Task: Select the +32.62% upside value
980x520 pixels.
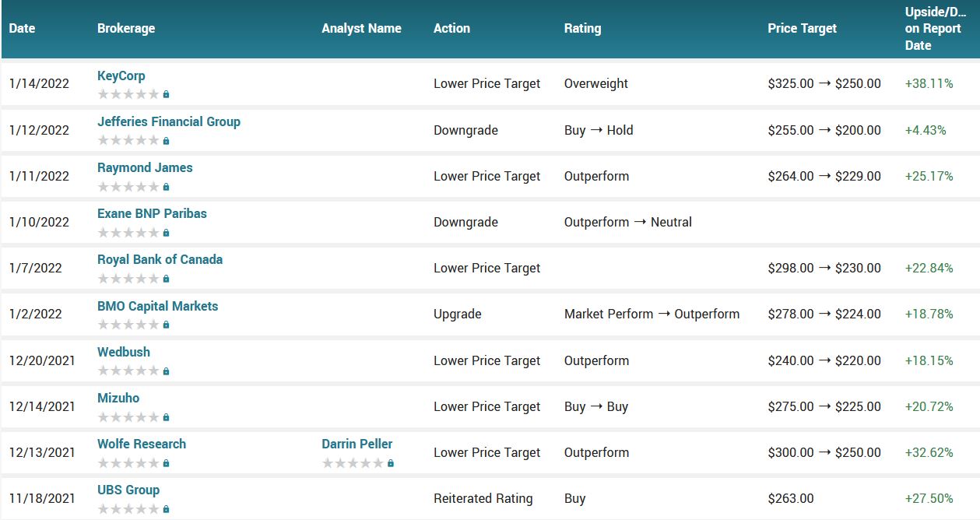Action: click(x=929, y=452)
